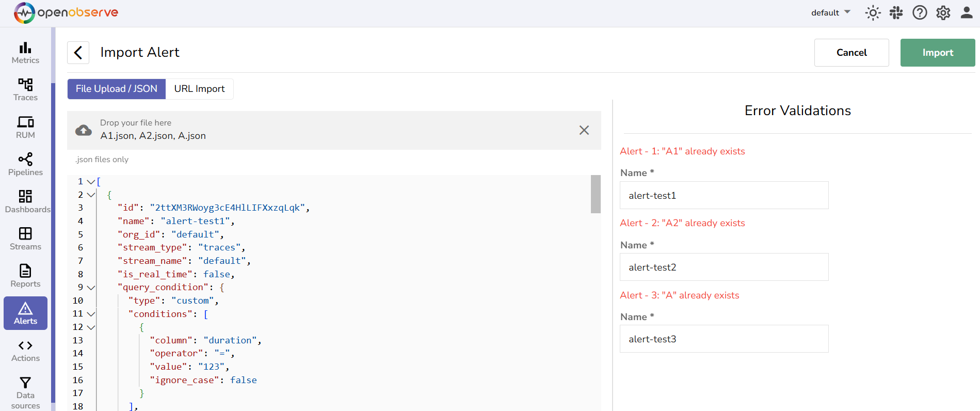The width and height of the screenshot is (980, 411).
Task: Collapse the fold at line 12
Action: [91, 327]
